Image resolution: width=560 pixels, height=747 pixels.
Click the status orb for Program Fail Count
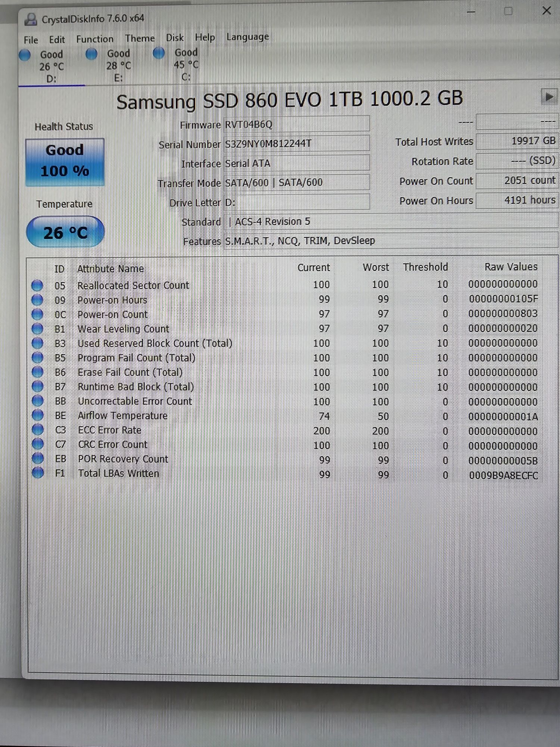pyautogui.click(x=37, y=357)
